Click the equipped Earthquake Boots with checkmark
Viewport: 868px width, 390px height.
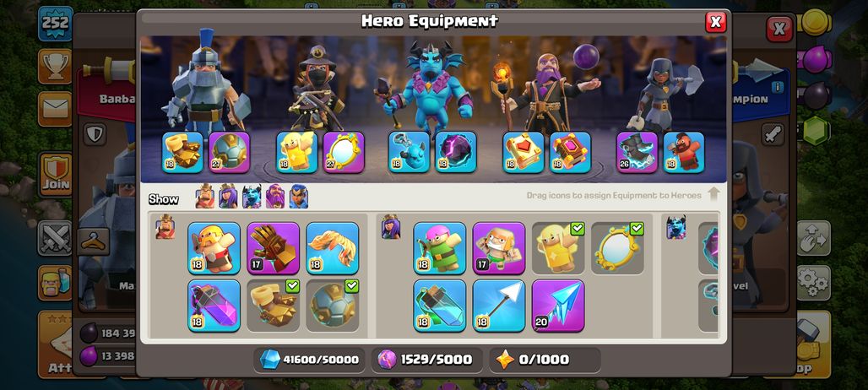(x=273, y=306)
